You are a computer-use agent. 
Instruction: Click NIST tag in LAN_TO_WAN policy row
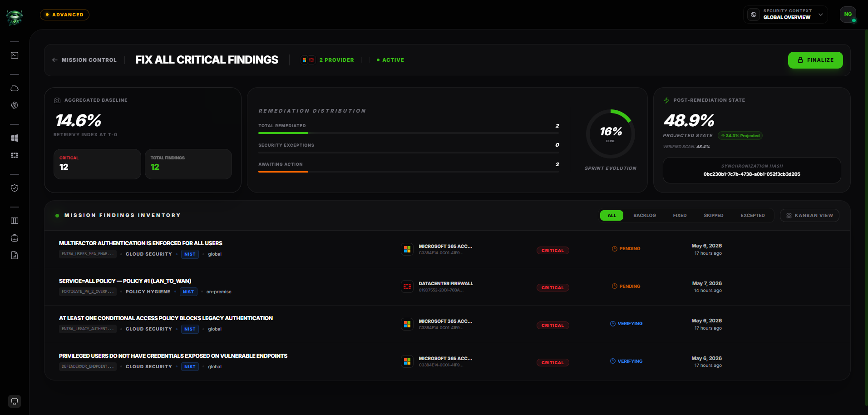188,292
